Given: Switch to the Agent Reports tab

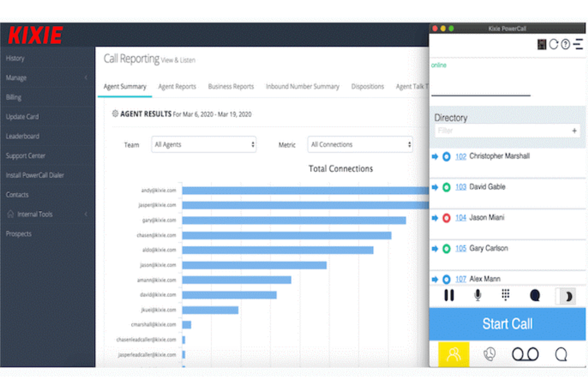Looking at the screenshot, I should pos(177,87).
